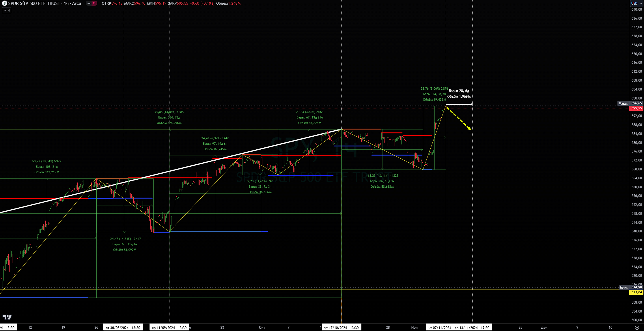
Task: Click the text Бары: 67, 13д 21ч
Action: [x=310, y=117]
